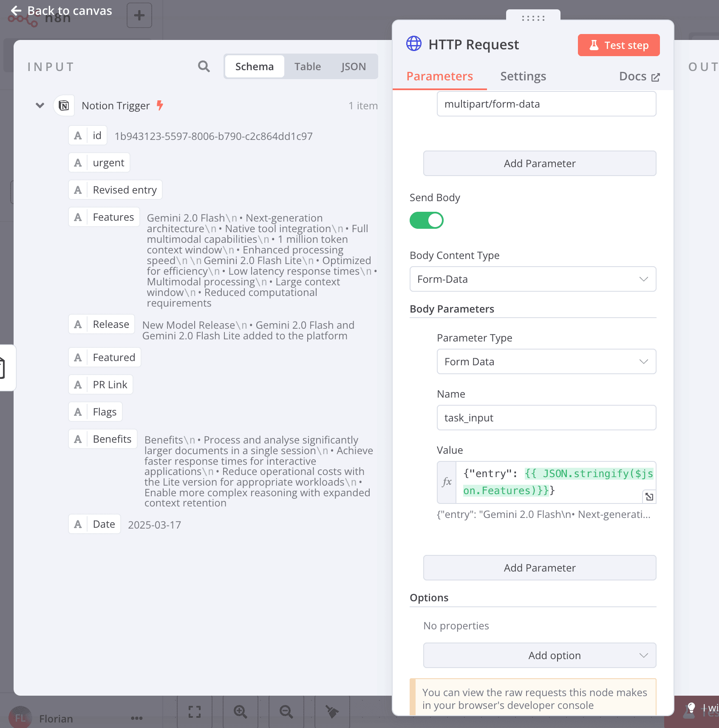Zoom in on the canvas
The image size is (719, 728).
click(x=241, y=711)
